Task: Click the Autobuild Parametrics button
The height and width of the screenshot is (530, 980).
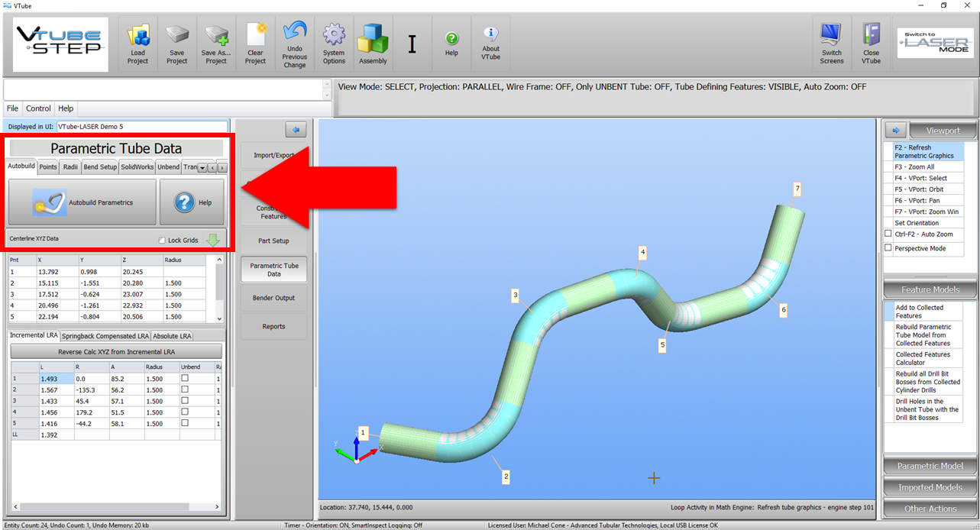Action: pos(82,202)
